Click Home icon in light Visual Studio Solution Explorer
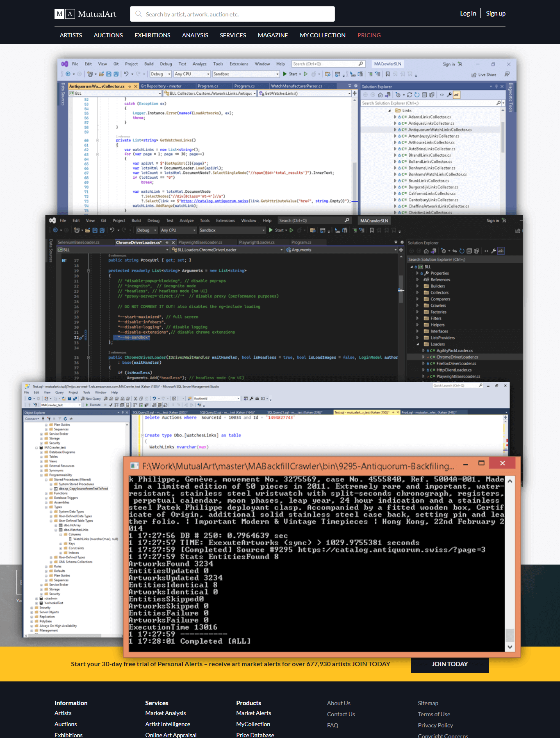Image resolution: width=560 pixels, height=738 pixels. [x=380, y=95]
